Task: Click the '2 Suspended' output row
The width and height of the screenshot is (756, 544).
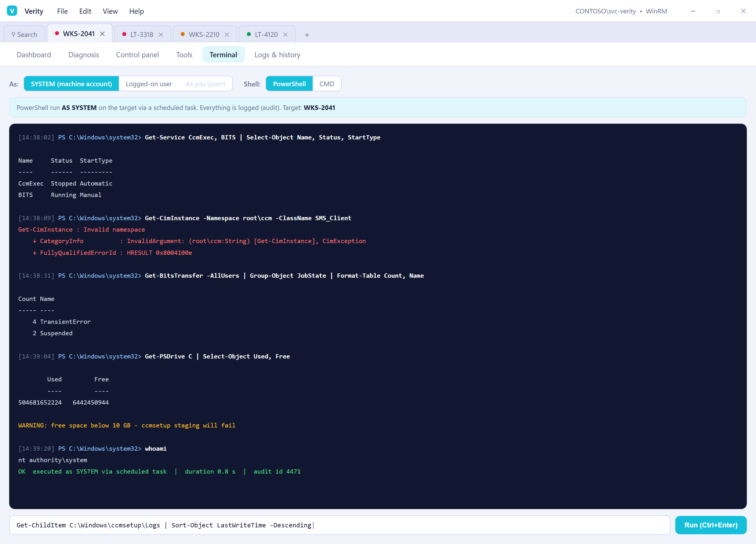Action: [52, 333]
